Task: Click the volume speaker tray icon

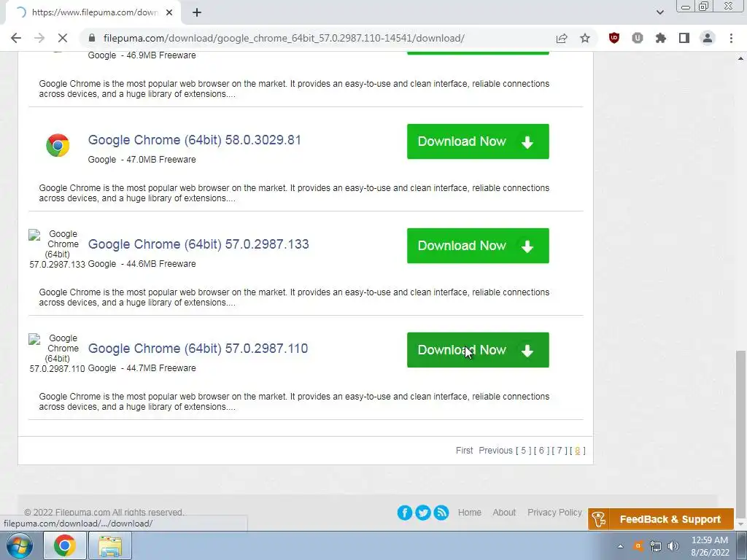Action: (x=673, y=546)
